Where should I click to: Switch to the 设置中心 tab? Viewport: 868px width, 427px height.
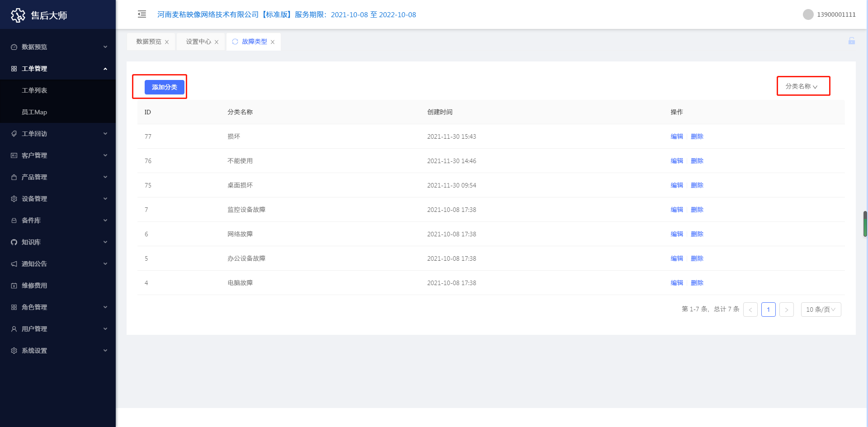click(198, 42)
